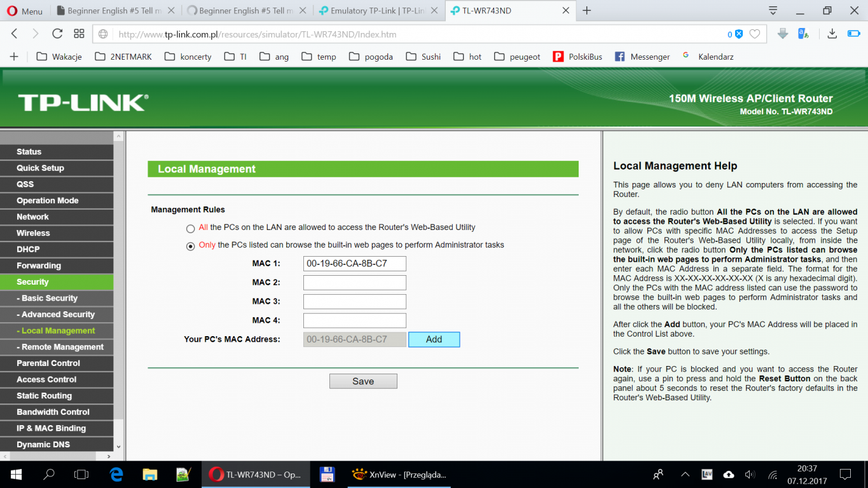Select Basic Security submenu
The height and width of the screenshot is (488, 868).
[x=57, y=298]
